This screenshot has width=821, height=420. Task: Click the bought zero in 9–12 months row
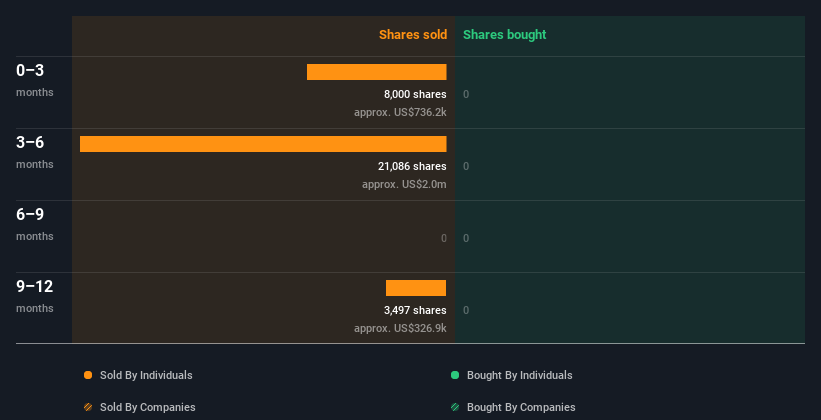pyautogui.click(x=466, y=310)
